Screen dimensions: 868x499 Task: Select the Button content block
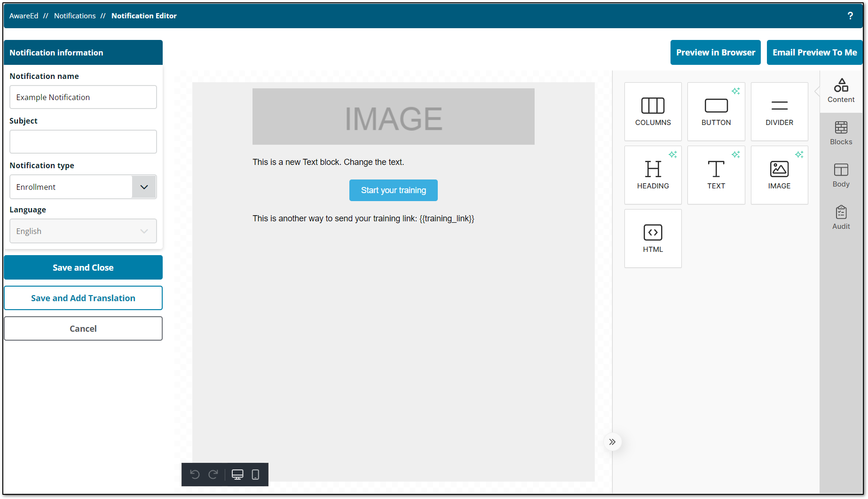(x=716, y=111)
